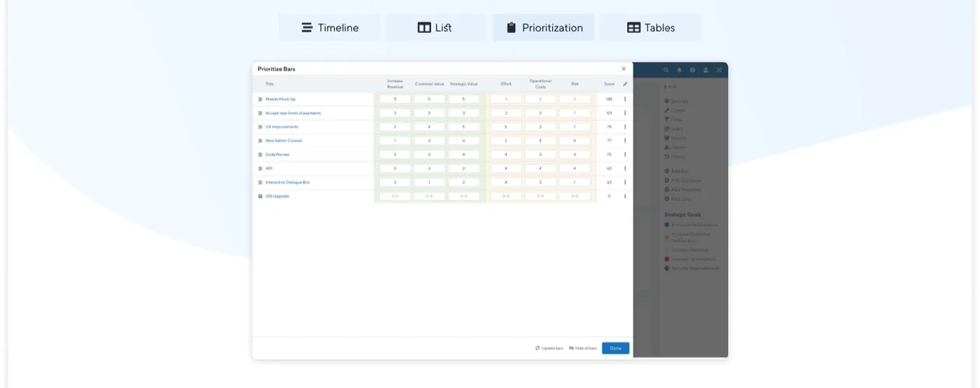980x388 pixels.
Task: Switch to the List tab
Action: point(435,28)
